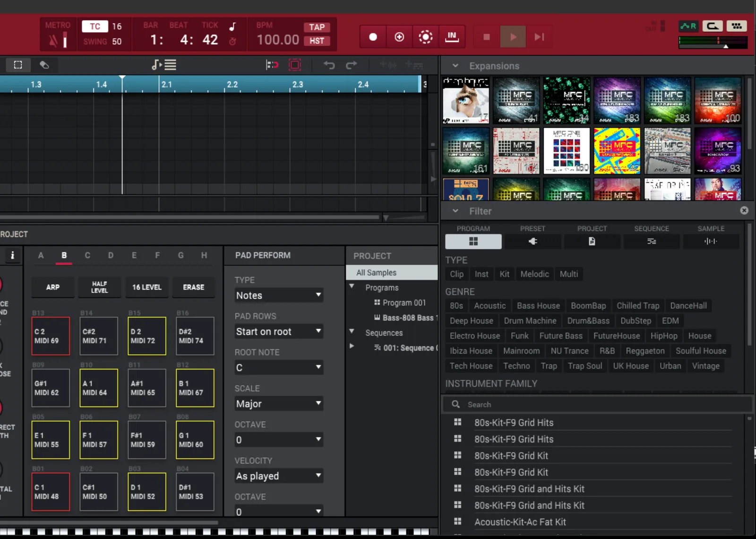Viewport: 756px width, 539px height.
Task: Click the 16 LEVEL button
Action: tap(146, 287)
